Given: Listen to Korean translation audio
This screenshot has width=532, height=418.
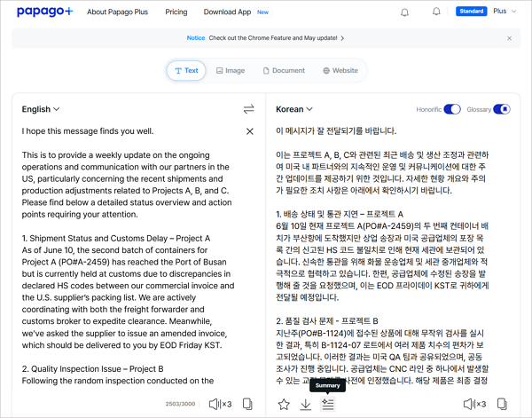Looking at the screenshot, I should [472, 404].
